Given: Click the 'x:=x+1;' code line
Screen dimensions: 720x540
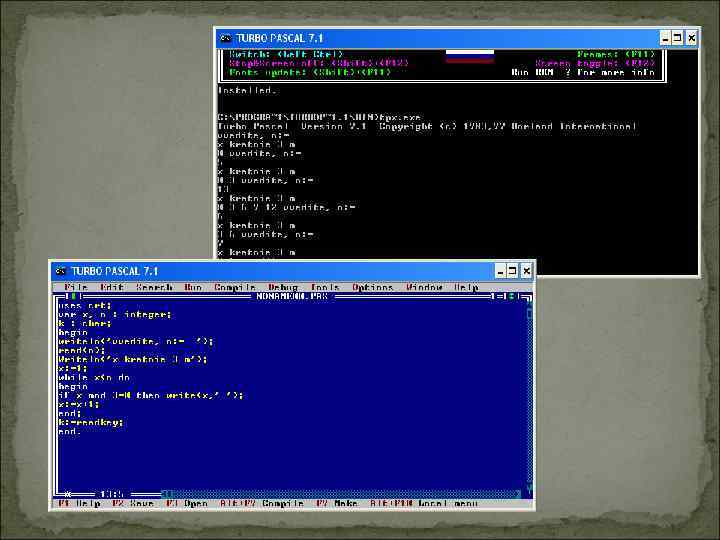Looking at the screenshot, I should pos(79,405).
